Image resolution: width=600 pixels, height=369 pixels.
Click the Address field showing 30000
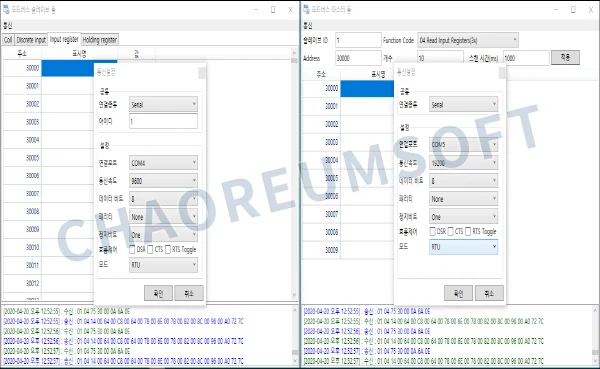[358, 58]
